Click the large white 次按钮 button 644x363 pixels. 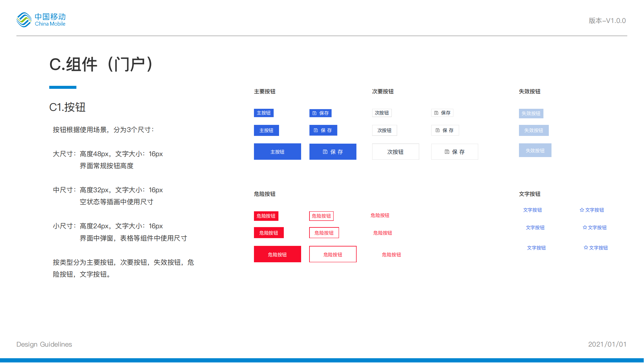(x=395, y=152)
